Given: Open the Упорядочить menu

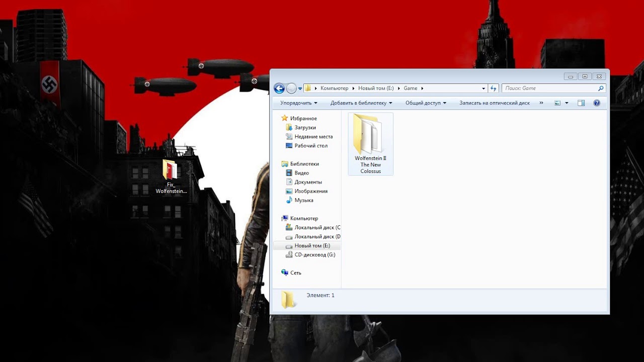Looking at the screenshot, I should (x=299, y=103).
